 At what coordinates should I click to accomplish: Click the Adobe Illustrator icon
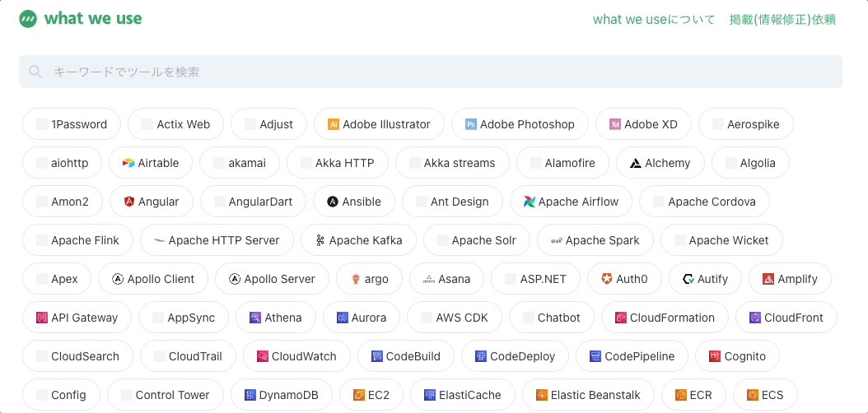[334, 124]
